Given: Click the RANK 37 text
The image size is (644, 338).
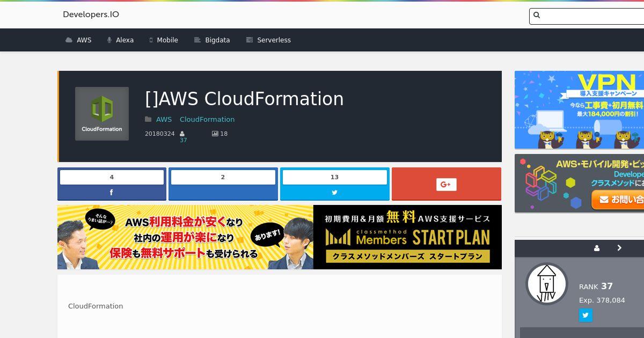Looking at the screenshot, I should click(x=596, y=286).
